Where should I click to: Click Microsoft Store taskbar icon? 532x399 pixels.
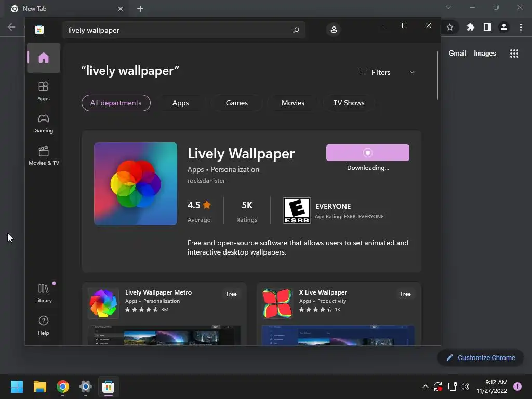(108, 387)
